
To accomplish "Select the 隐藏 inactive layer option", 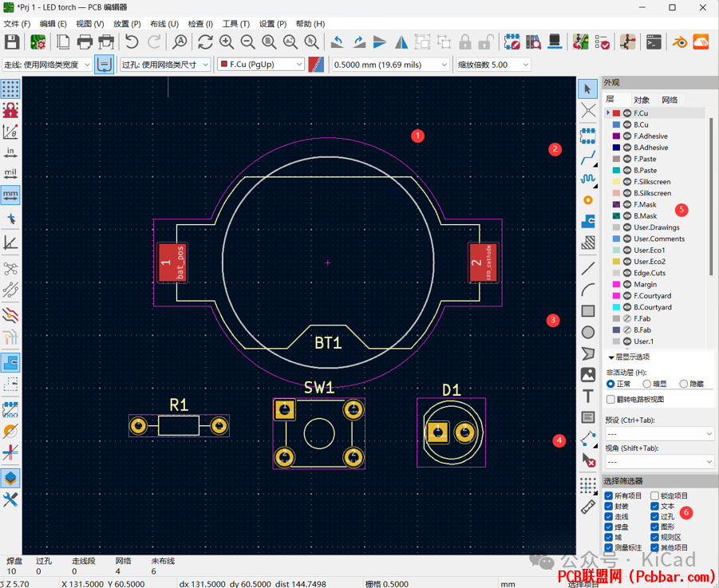I will click(x=684, y=384).
